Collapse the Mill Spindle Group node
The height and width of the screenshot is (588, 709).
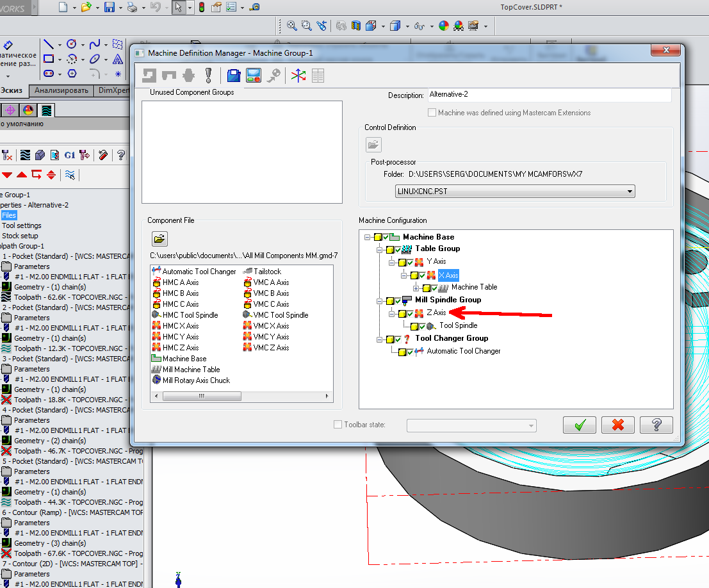pos(379,301)
